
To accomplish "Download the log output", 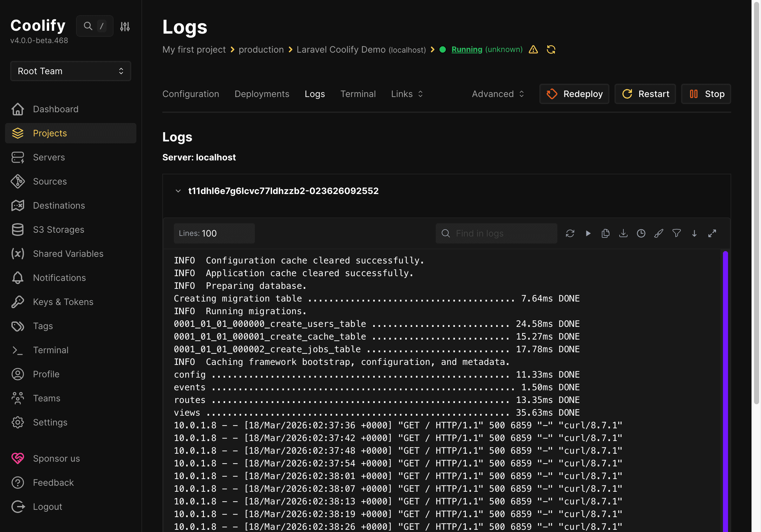I will tap(623, 233).
